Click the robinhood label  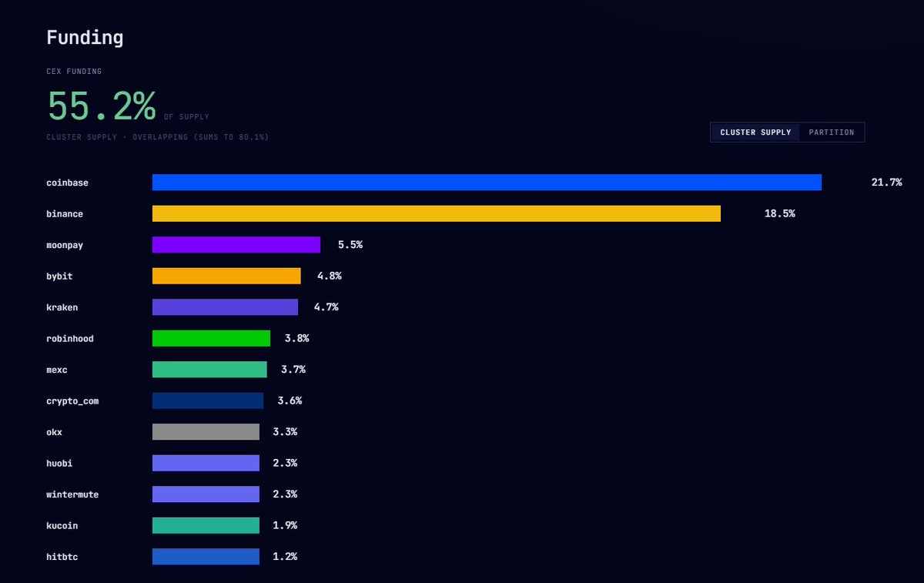[70, 339]
